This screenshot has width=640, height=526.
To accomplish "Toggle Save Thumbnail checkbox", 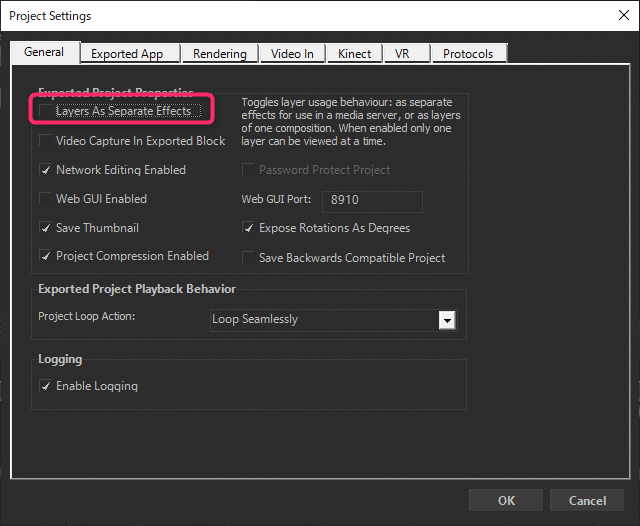I will (x=45, y=227).
